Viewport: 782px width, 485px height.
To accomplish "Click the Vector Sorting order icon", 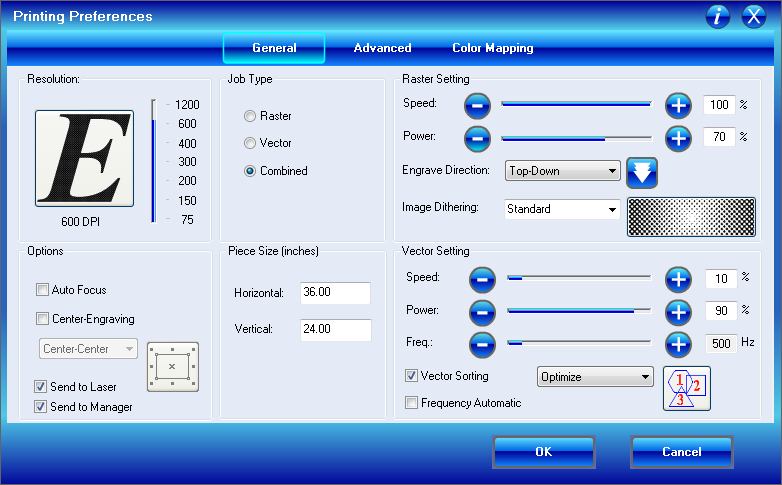I will [x=687, y=388].
